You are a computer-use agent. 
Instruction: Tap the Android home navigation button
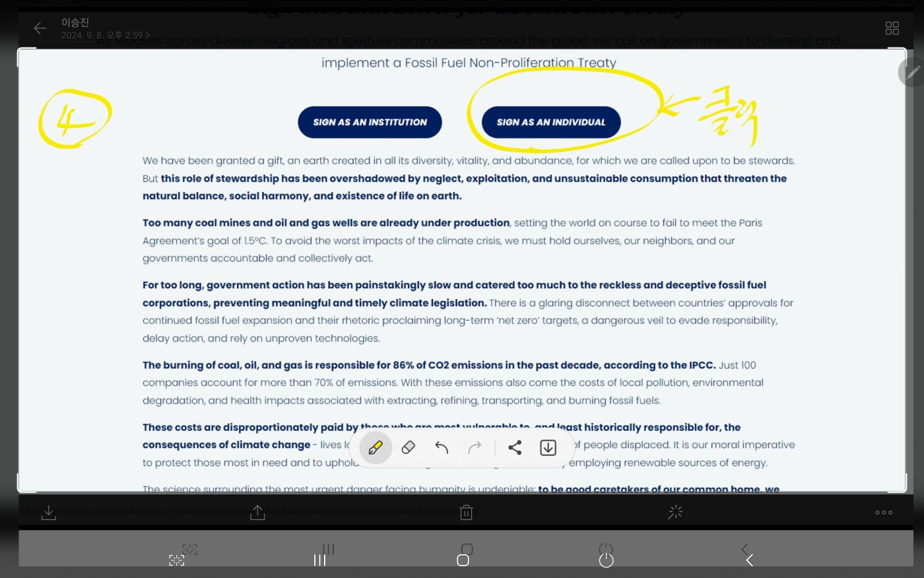[463, 560]
